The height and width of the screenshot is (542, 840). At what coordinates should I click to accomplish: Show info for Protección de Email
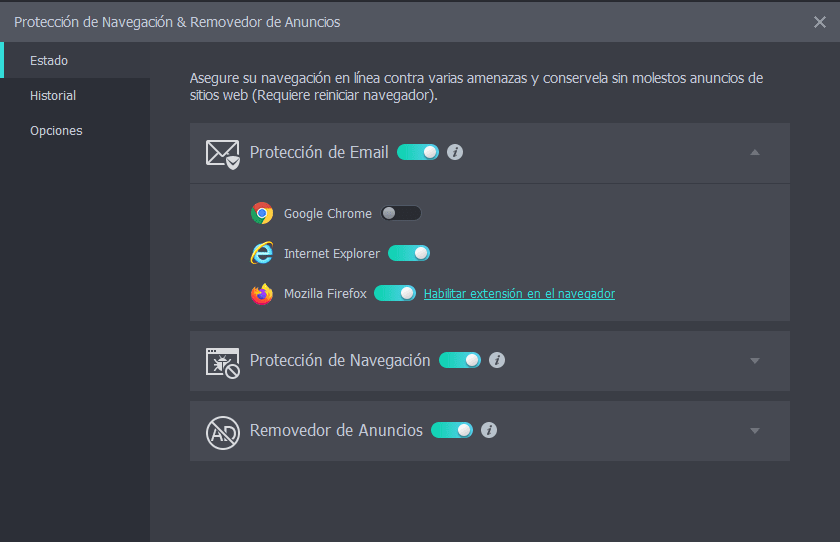(x=455, y=152)
